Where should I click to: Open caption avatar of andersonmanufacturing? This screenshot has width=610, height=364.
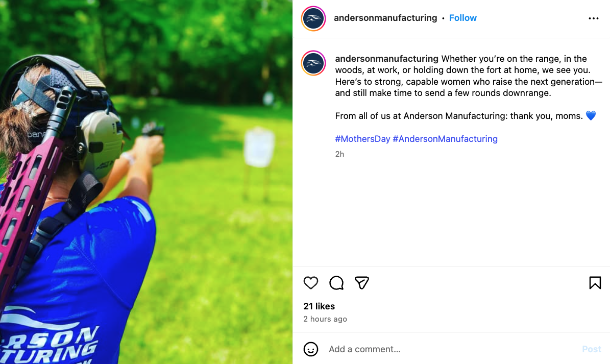(313, 63)
